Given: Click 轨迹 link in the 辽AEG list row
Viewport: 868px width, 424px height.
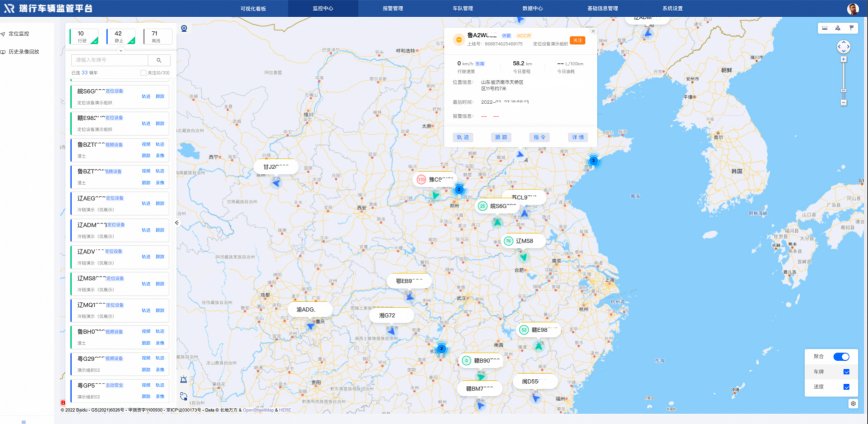Looking at the screenshot, I should [x=146, y=203].
